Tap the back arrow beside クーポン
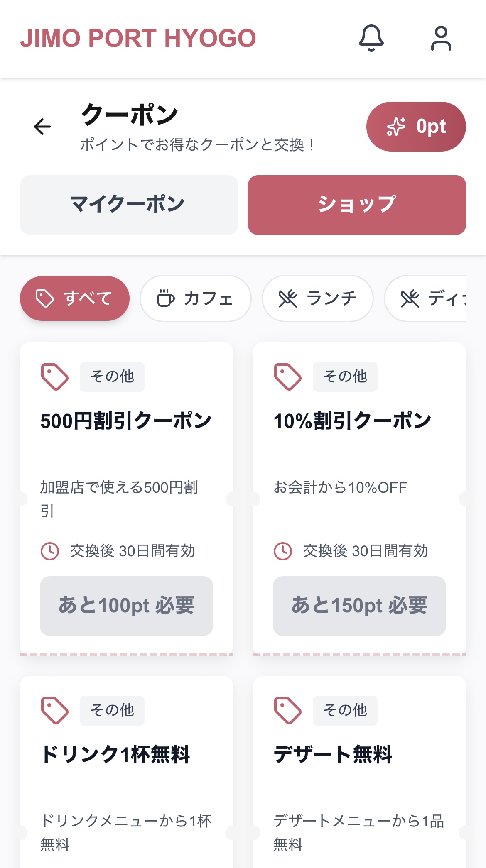 pyautogui.click(x=42, y=127)
